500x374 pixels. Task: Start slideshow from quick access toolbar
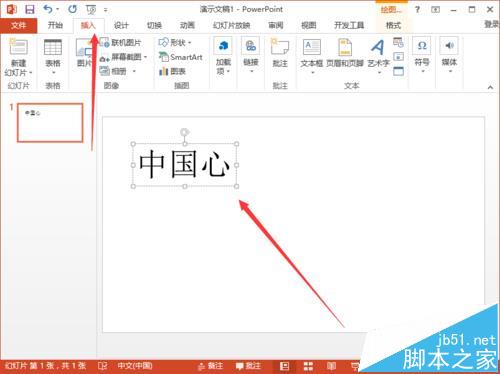pos(91,10)
